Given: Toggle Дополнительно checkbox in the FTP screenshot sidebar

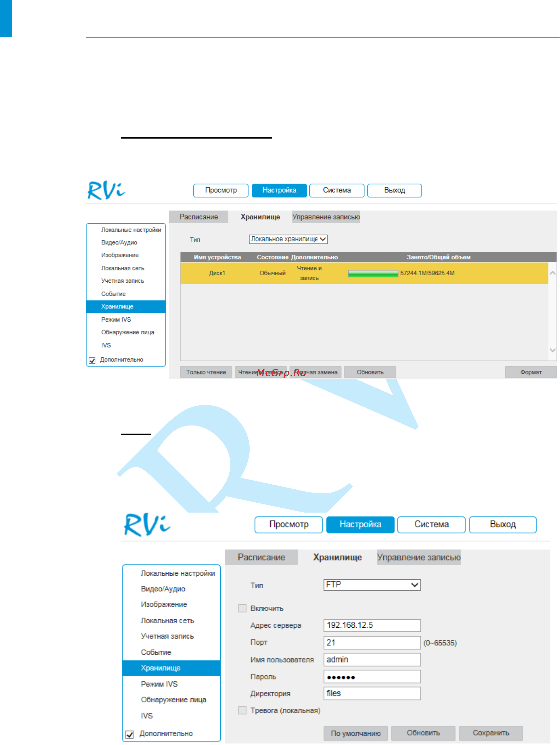Looking at the screenshot, I should (129, 735).
